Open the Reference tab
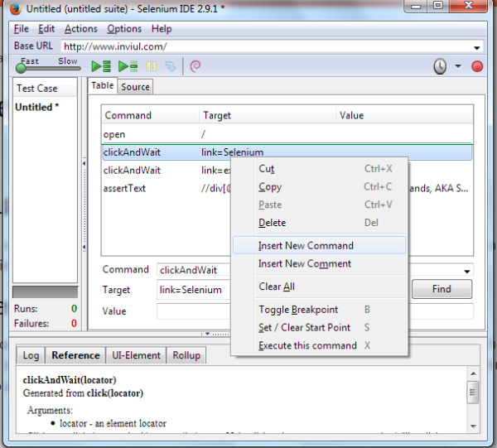This screenshot has height=448, width=497. [75, 355]
